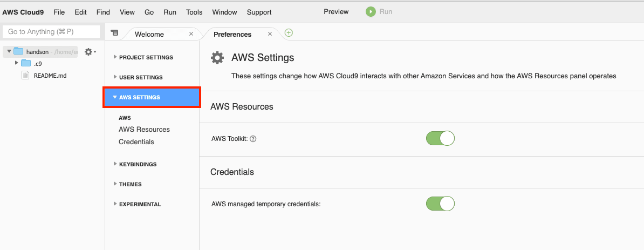Click the .c9 folder icon
This screenshot has height=250, width=644.
pos(26,63)
